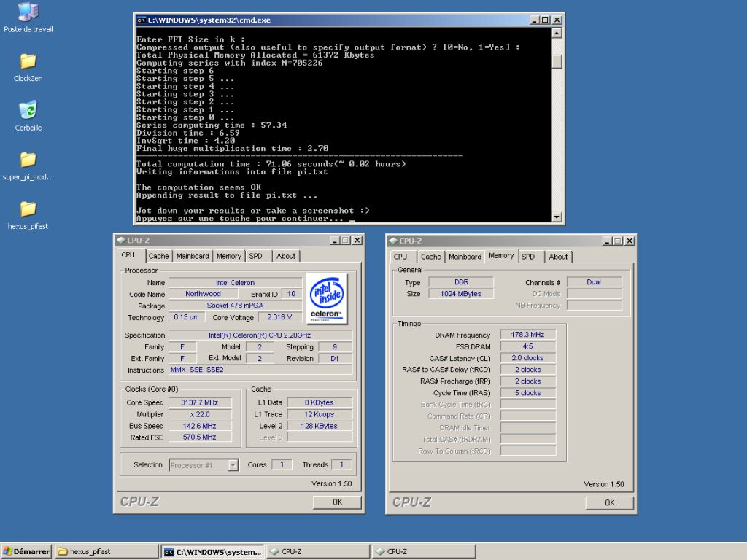Open Memory tab in left CPU-Z window
747x560 pixels.
(x=228, y=256)
